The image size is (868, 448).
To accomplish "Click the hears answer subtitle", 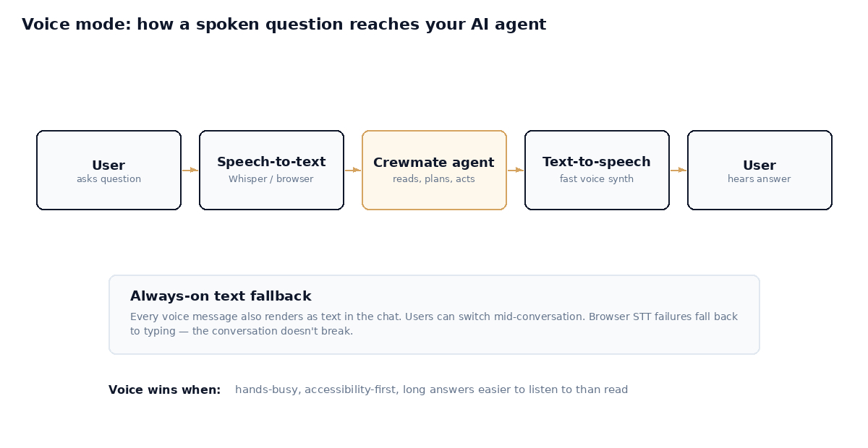I will pyautogui.click(x=759, y=179).
